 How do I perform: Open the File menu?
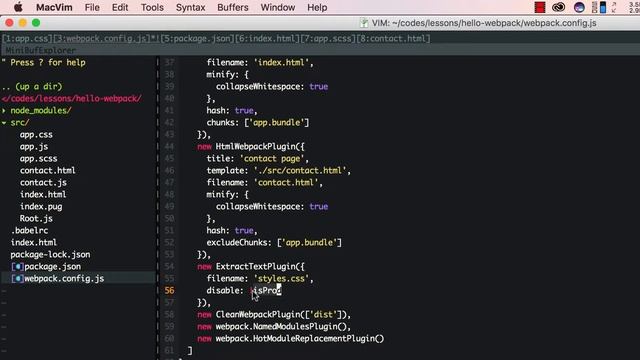tap(92, 7)
